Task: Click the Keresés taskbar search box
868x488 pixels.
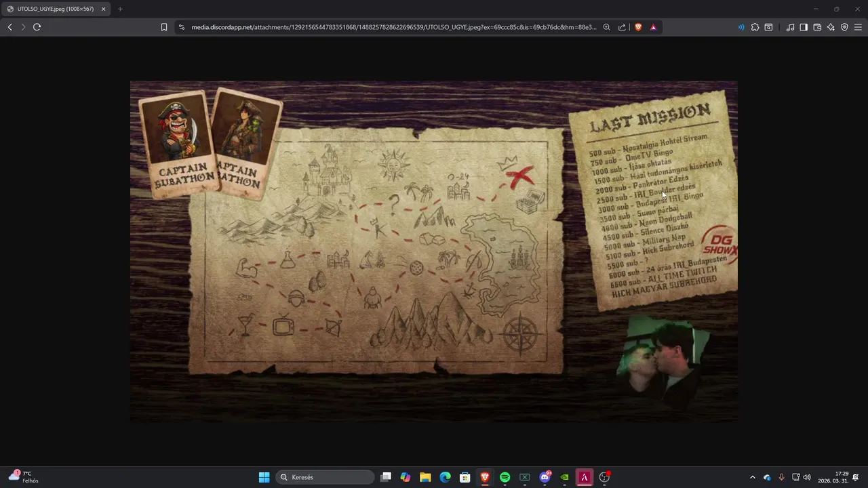Action: pos(325,477)
